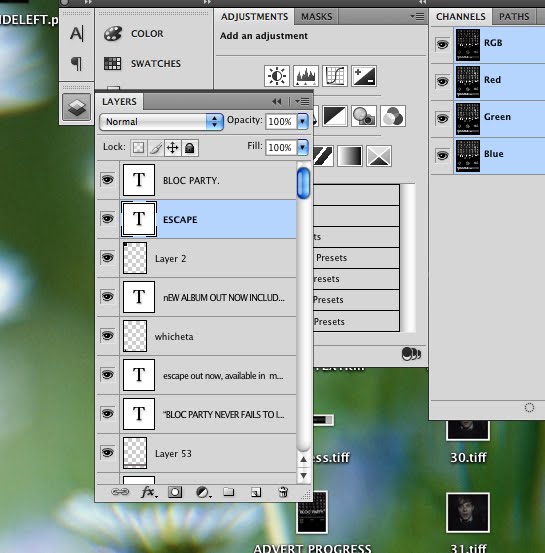This screenshot has width=545, height=553.
Task: Open the Swatches panel grid icon
Action: point(113,63)
